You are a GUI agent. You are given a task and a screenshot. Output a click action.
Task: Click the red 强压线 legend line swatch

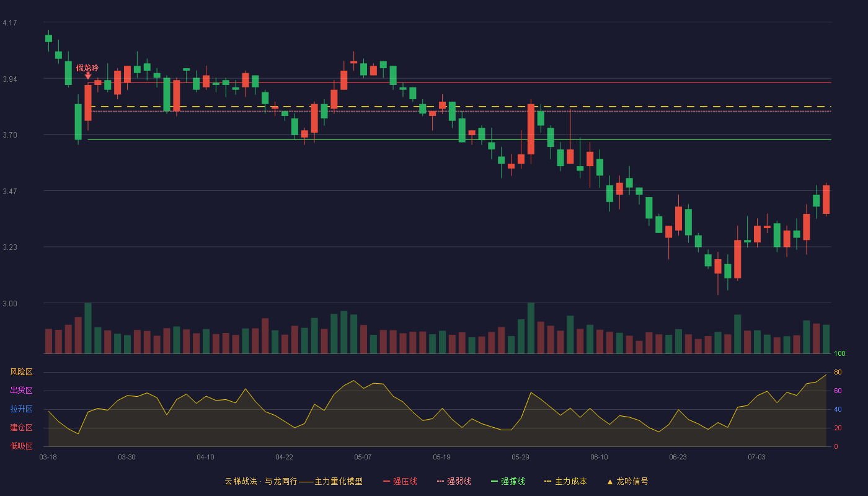click(387, 481)
